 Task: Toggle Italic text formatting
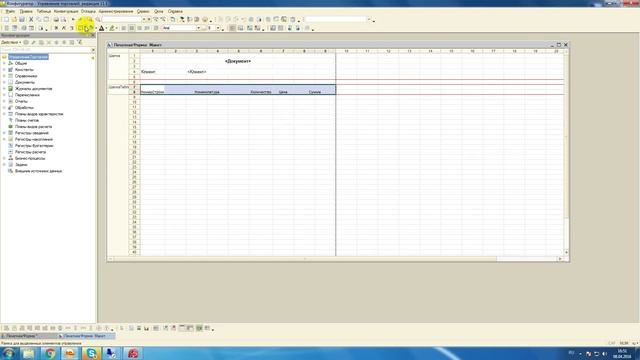coord(64,28)
